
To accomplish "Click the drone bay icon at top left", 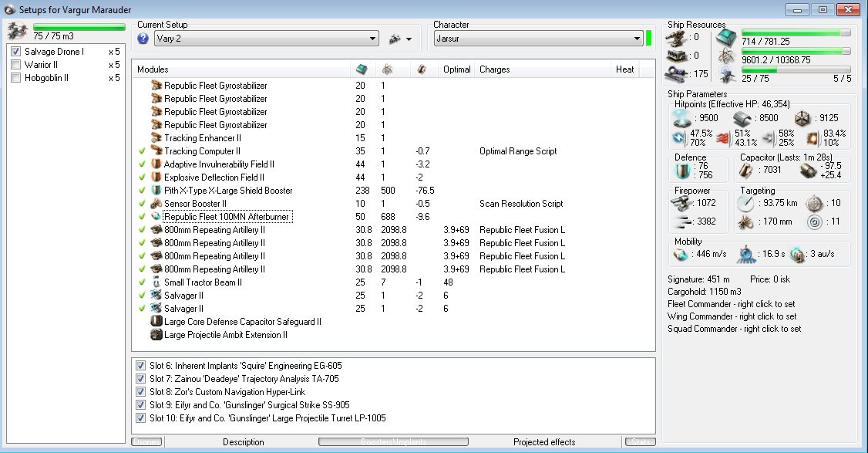I will point(19,32).
